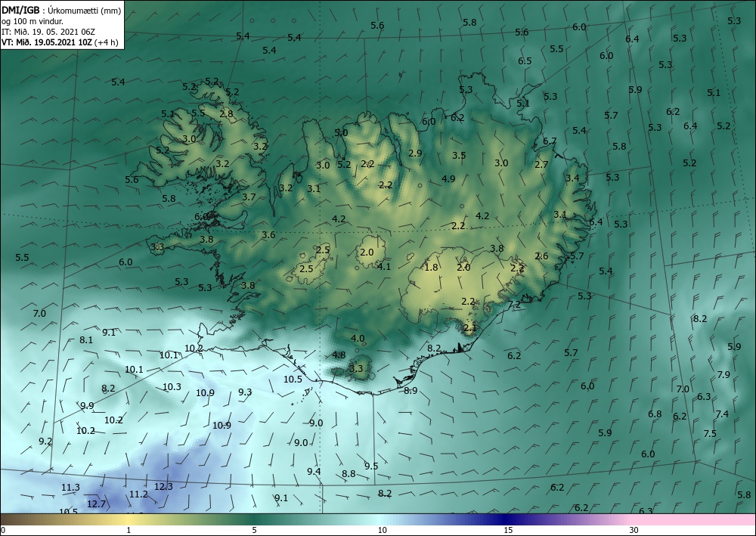The image size is (756, 536).
Task: Click the map value "4.9"
Action: tap(448, 179)
